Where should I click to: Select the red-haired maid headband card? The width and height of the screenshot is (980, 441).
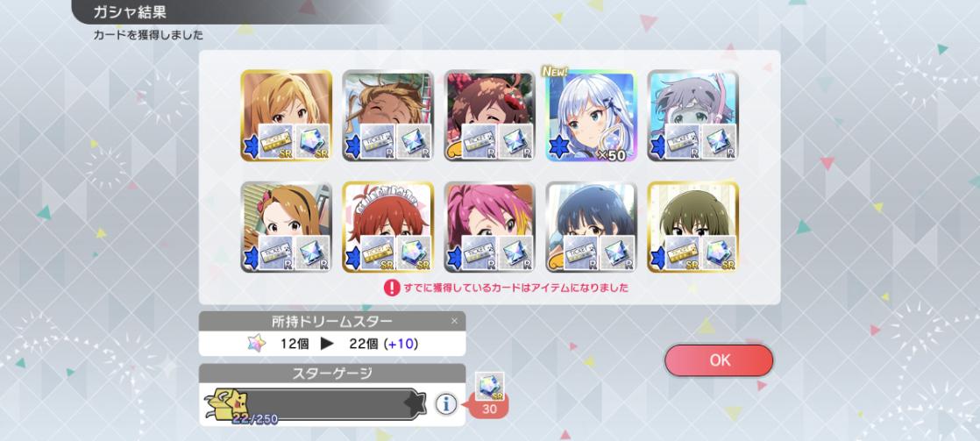tap(388, 227)
